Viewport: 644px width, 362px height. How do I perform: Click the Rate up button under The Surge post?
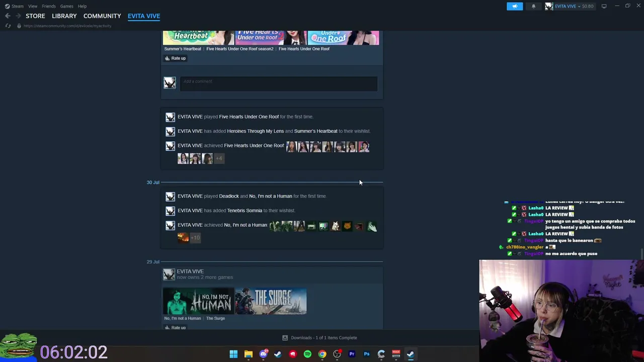point(175,328)
